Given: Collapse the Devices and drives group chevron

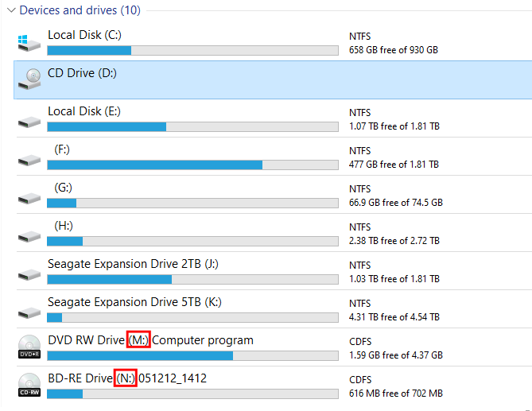Looking at the screenshot, I should coord(9,11).
